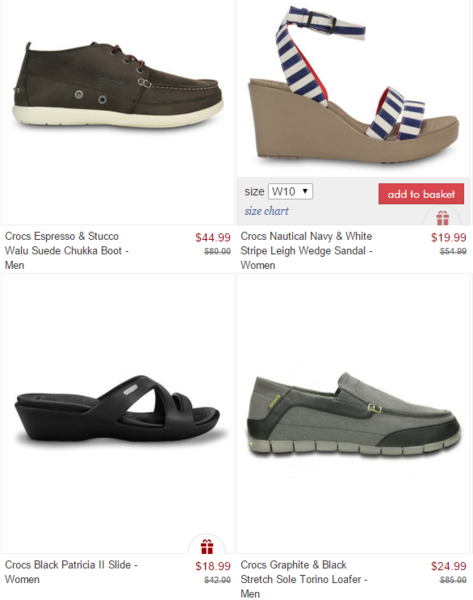
Task: Click the gift icon on wedge sandal tile
Action: (x=442, y=218)
